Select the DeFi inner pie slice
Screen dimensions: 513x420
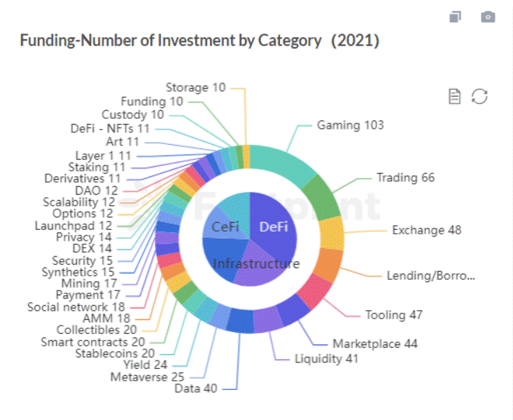(273, 226)
